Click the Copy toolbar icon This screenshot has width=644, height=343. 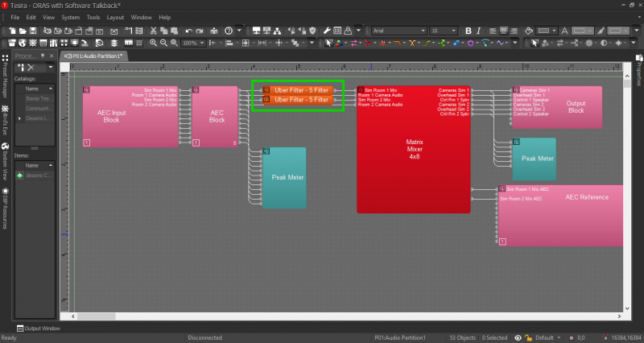point(164,31)
